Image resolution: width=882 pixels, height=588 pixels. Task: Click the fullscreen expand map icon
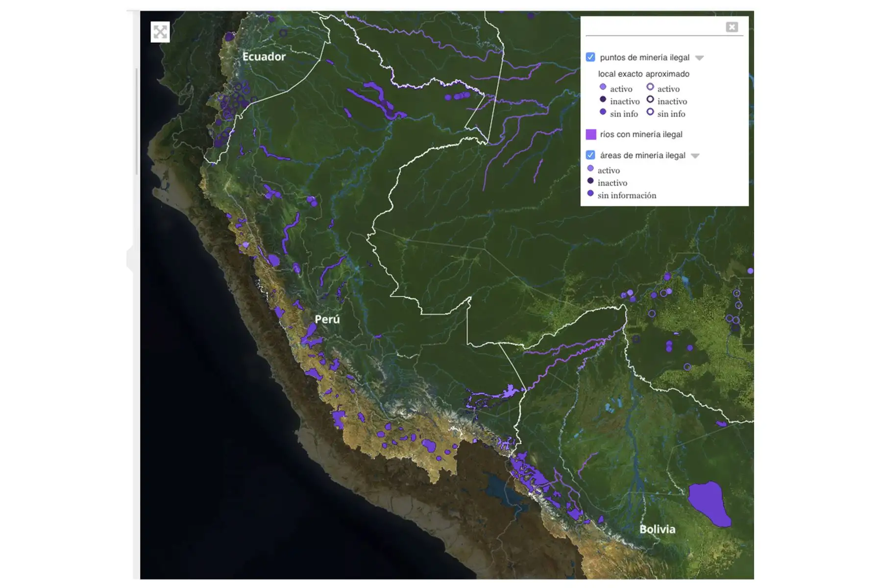(x=160, y=32)
